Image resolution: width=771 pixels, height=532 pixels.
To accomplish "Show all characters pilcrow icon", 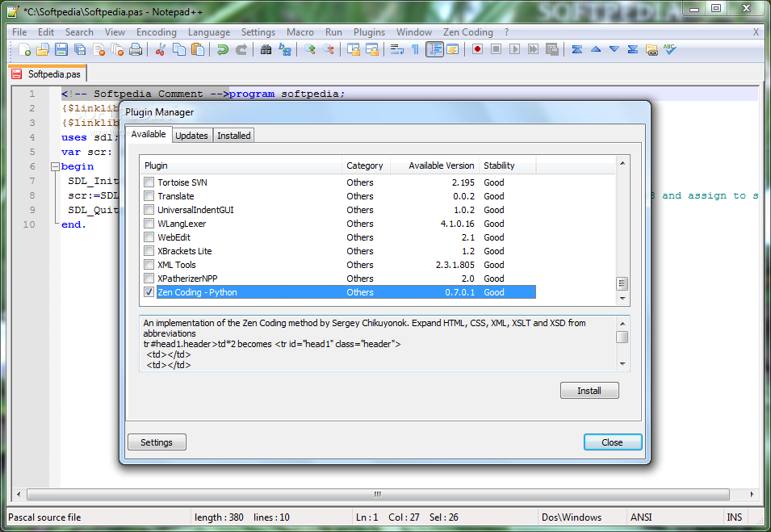I will [x=416, y=50].
